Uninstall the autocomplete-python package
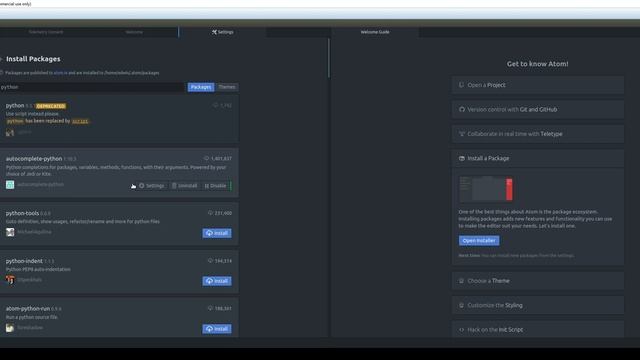 click(184, 186)
